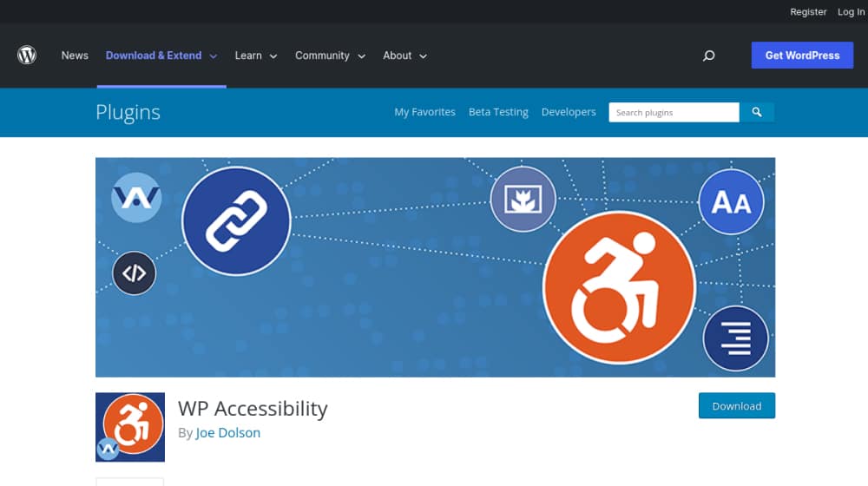This screenshot has height=486, width=868.
Task: Focus the Search plugins field
Action: (674, 112)
